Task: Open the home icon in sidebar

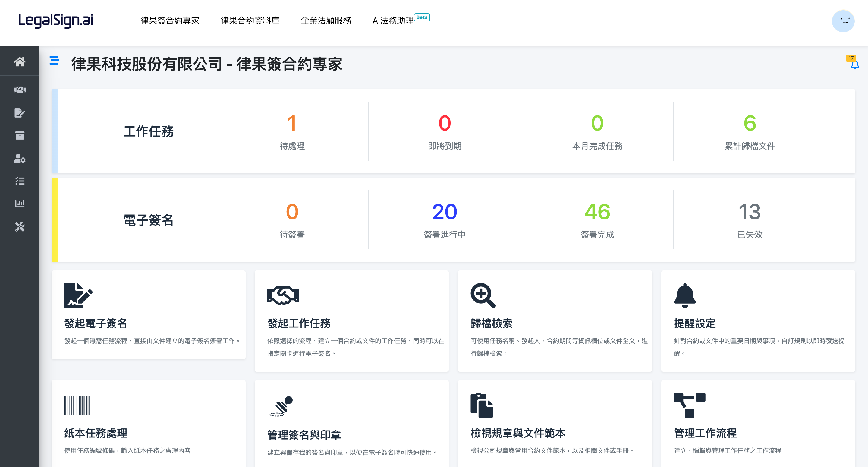Action: coord(20,62)
